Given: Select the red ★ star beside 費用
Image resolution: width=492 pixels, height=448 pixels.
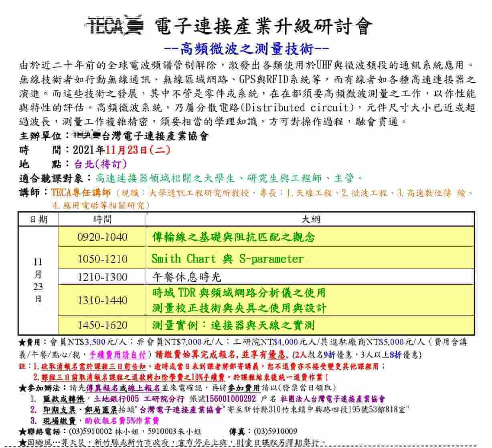Looking at the screenshot, I should 23,343.
